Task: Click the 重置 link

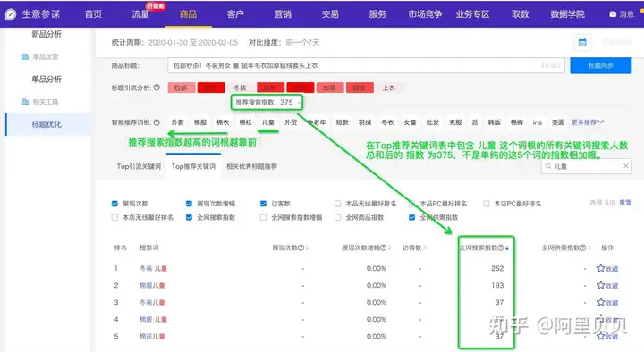Action: (625, 203)
